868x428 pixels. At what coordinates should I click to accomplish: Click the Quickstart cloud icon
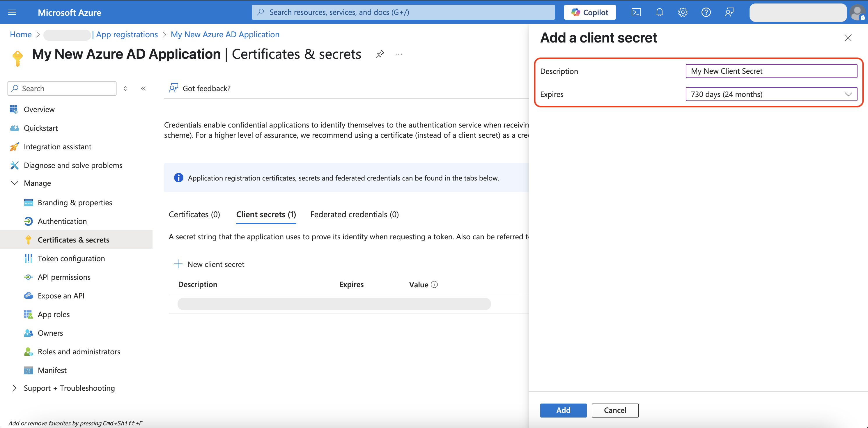coord(14,128)
